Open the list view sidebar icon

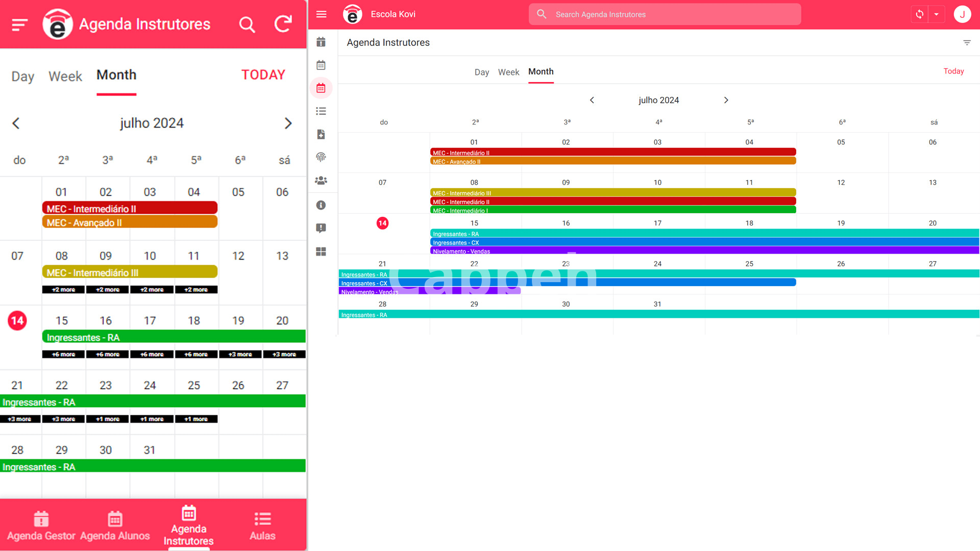[321, 111]
